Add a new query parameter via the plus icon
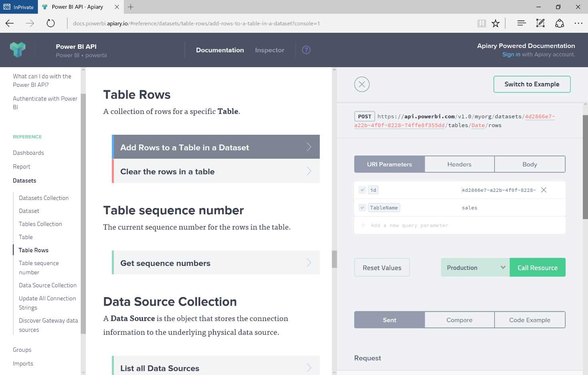 click(x=363, y=225)
